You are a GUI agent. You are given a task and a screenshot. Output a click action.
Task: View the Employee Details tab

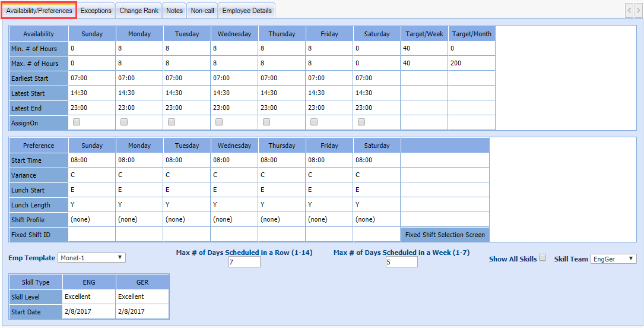click(x=247, y=11)
